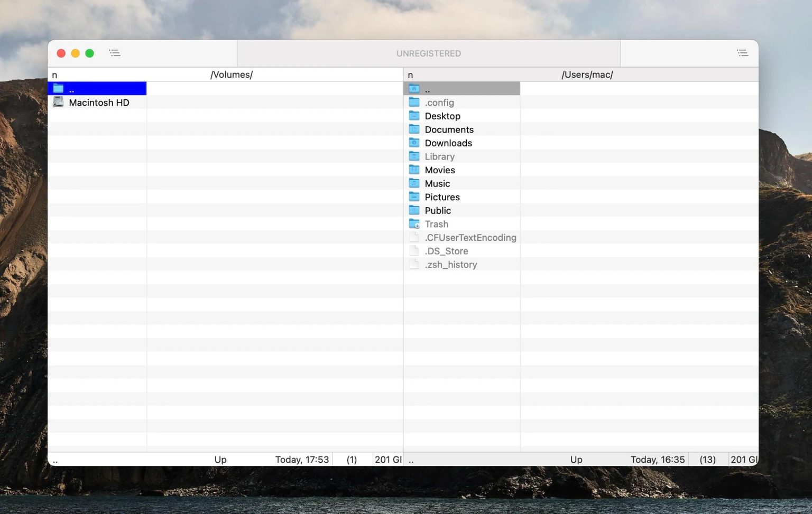This screenshot has width=812, height=514.
Task: Click the Trash folder icon
Action: tap(414, 223)
